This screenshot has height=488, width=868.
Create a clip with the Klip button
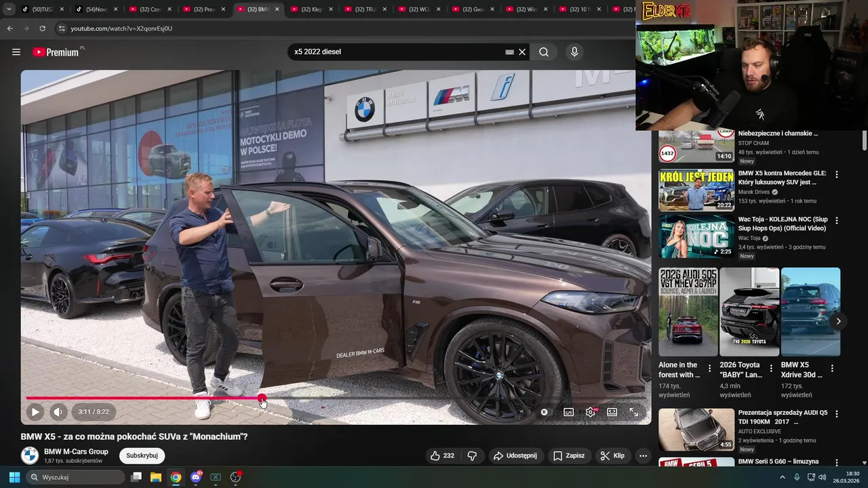pyautogui.click(x=612, y=455)
